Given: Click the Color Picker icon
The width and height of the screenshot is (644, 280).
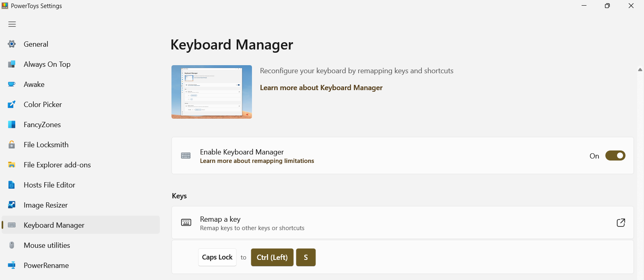Looking at the screenshot, I should pyautogui.click(x=12, y=105).
